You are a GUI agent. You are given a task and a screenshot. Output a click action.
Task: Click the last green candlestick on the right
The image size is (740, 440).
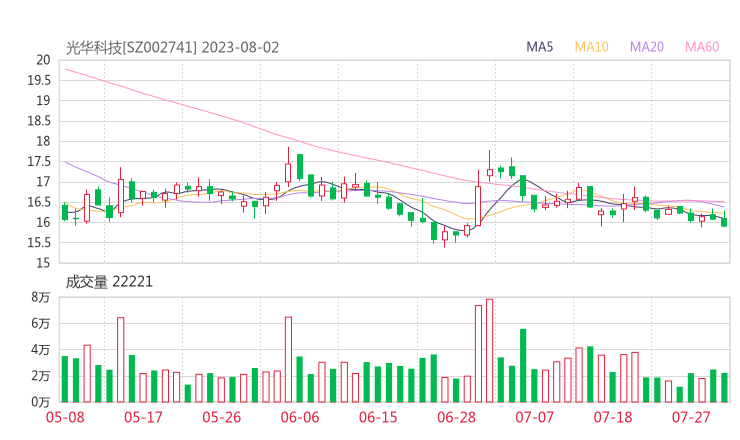[x=724, y=222]
